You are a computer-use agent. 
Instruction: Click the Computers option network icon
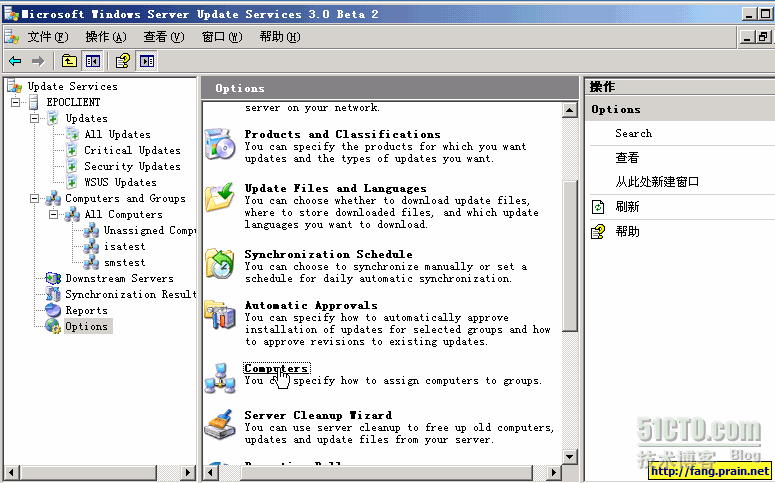pyautogui.click(x=220, y=378)
